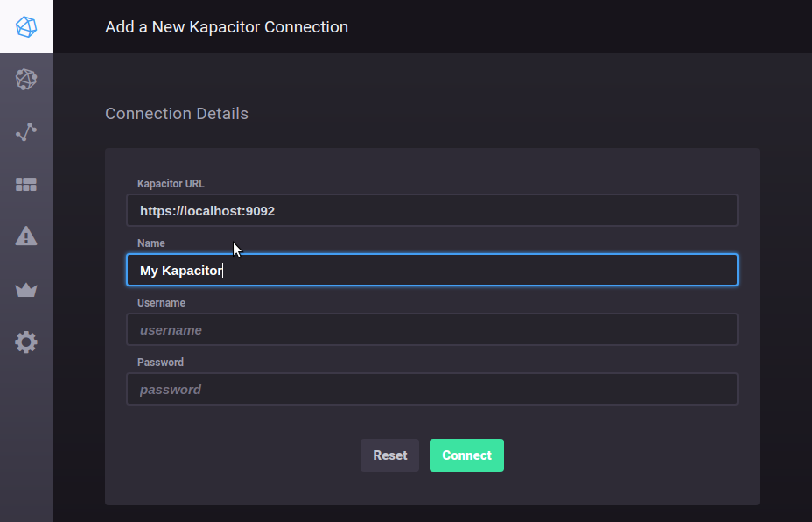The width and height of the screenshot is (812, 522).
Task: Click the Chronograf logo icon
Action: (x=26, y=26)
